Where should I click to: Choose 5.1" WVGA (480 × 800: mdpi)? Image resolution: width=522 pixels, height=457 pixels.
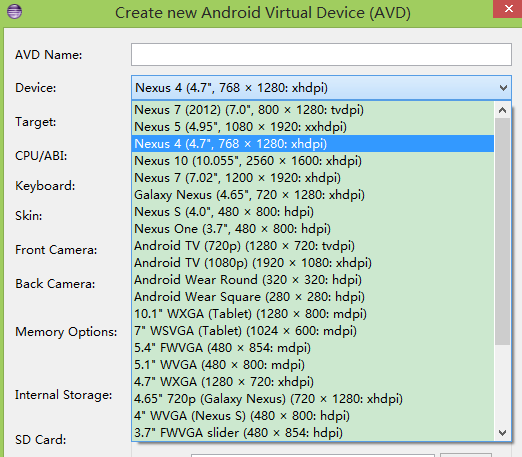pyautogui.click(x=313, y=365)
